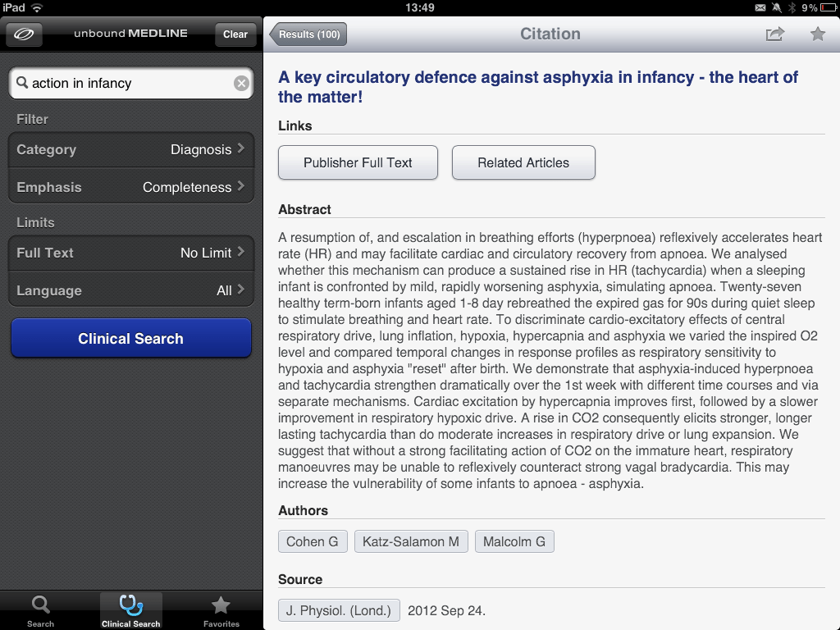This screenshot has width=840, height=630.
Task: View articles by author Cohen G
Action: point(313,541)
